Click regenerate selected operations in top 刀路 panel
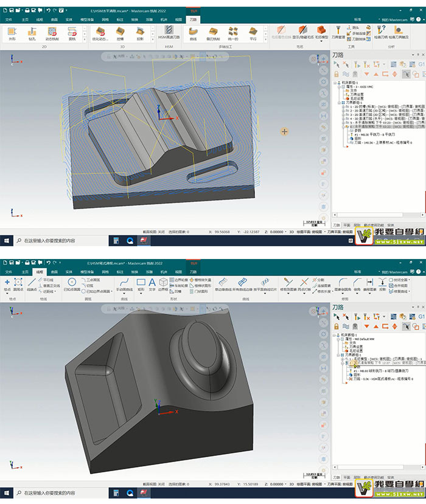The image size is (426, 504). (357, 64)
